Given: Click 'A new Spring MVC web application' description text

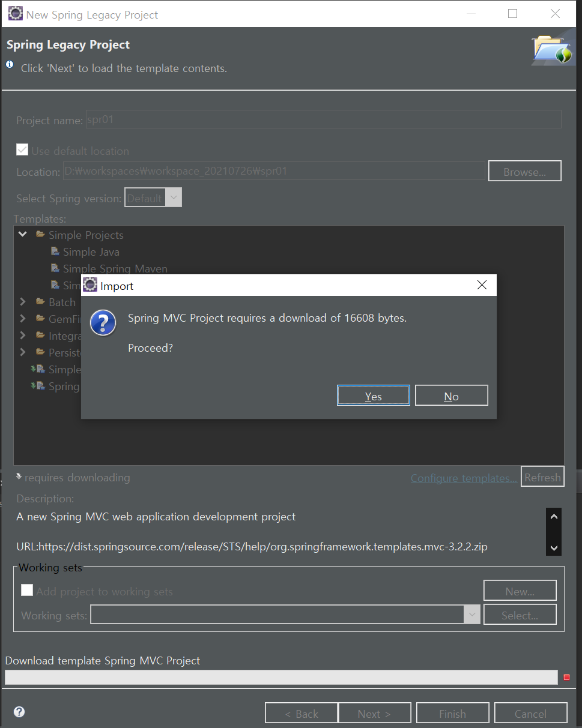Looking at the screenshot, I should pos(156,516).
